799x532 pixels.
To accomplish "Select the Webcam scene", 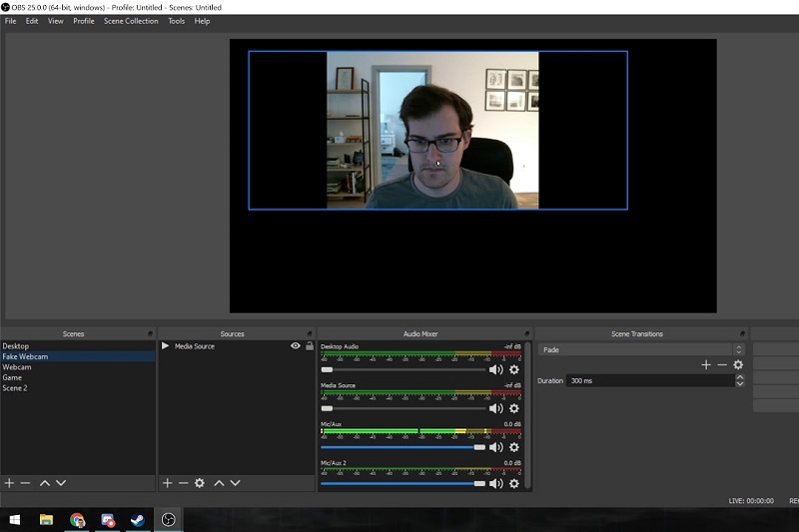I will tap(78, 367).
